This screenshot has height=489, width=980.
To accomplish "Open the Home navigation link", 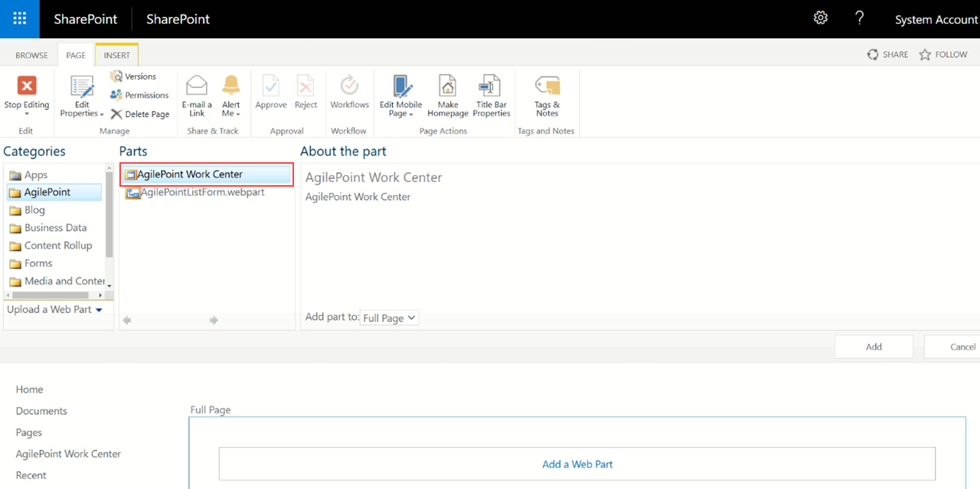I will [30, 390].
